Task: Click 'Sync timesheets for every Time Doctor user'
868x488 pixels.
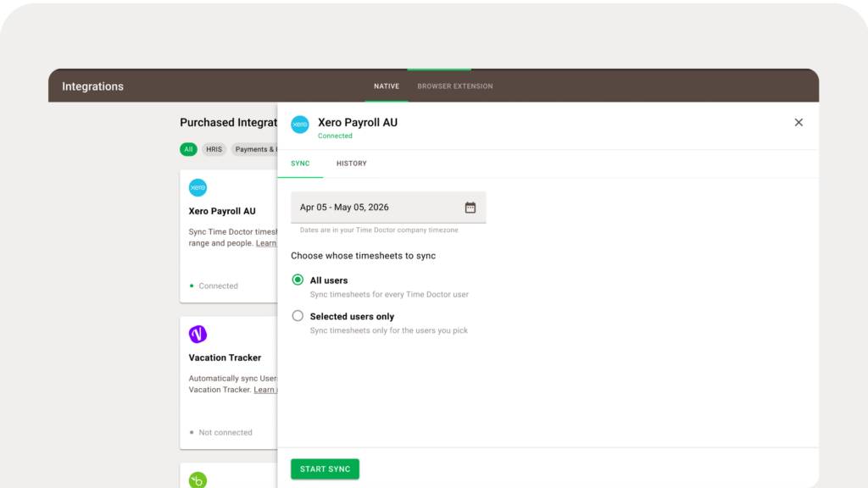Action: point(389,294)
